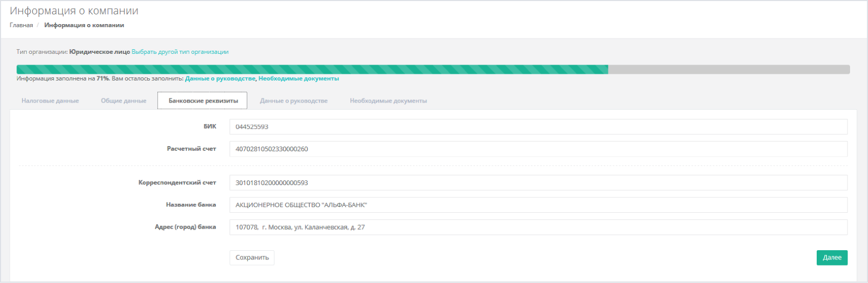Click the green Далее button
The image size is (868, 283).
[x=832, y=257]
